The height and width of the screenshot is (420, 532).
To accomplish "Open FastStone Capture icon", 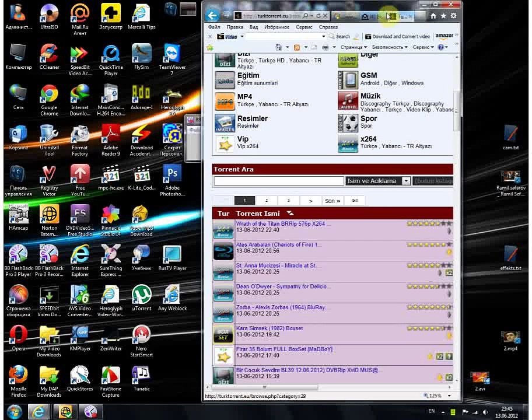I will [x=111, y=381].
